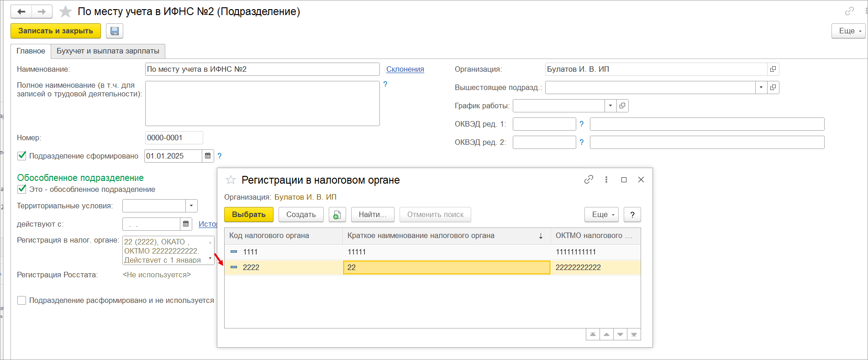
Task: Jump to last row arrow in dialog
Action: [634, 334]
